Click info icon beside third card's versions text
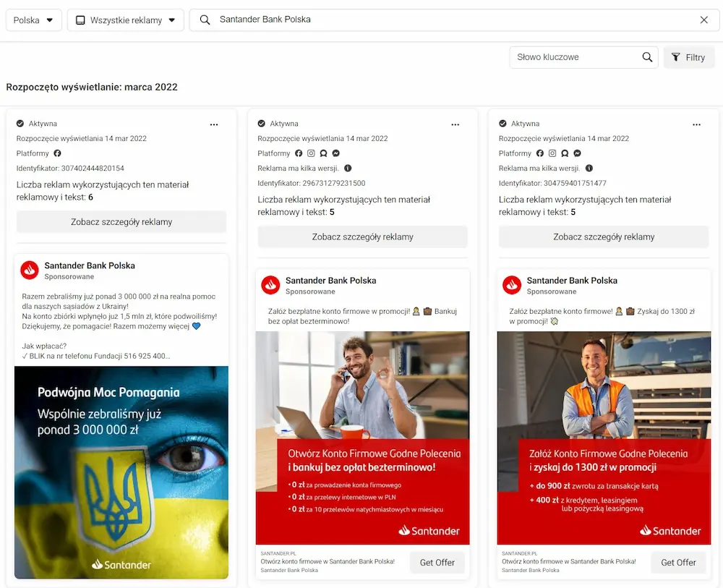This screenshot has height=588, width=723. click(589, 169)
